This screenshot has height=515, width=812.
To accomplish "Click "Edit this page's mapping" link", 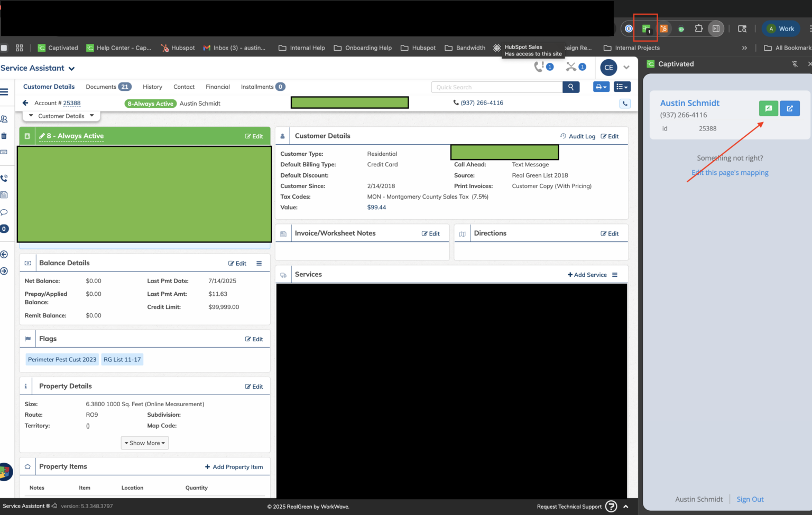I will click(x=730, y=173).
